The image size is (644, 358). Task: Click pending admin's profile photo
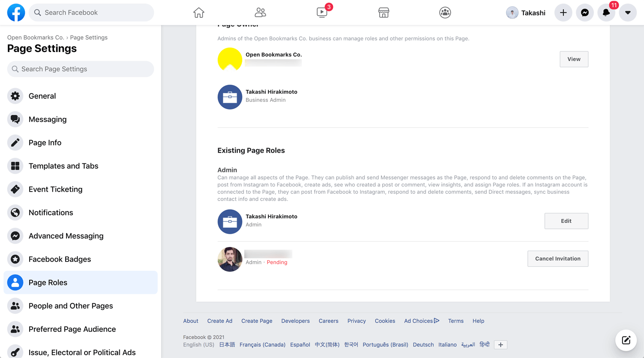[230, 259]
